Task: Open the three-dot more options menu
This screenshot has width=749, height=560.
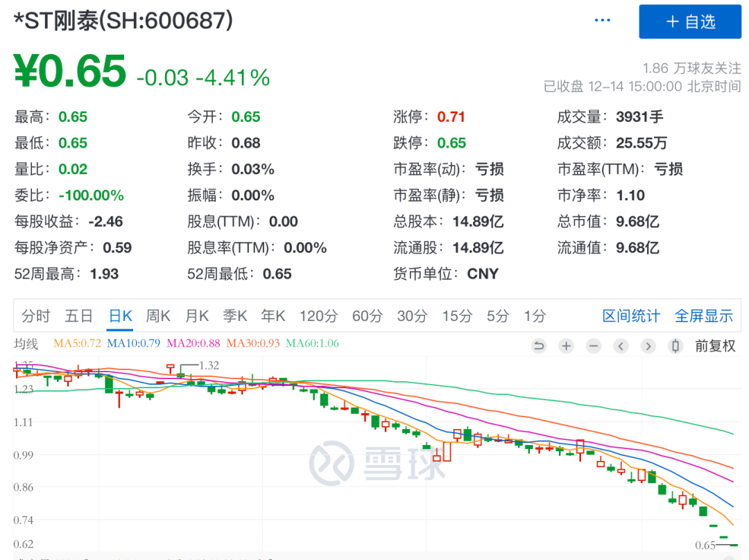Action: click(x=603, y=21)
